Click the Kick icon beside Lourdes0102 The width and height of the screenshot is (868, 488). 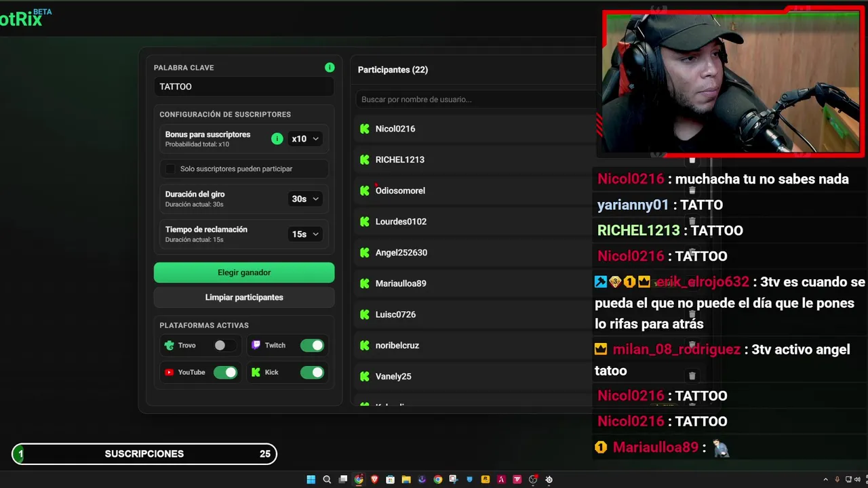click(365, 222)
